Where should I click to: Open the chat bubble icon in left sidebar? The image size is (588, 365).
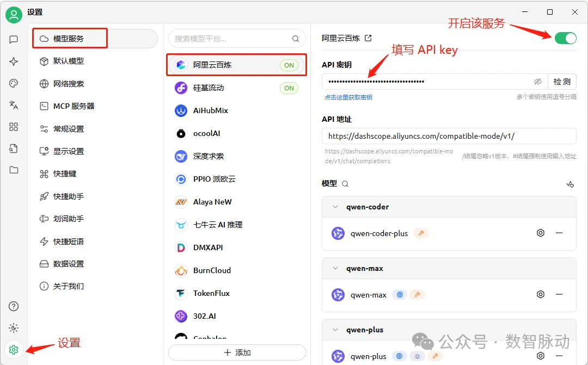click(14, 40)
